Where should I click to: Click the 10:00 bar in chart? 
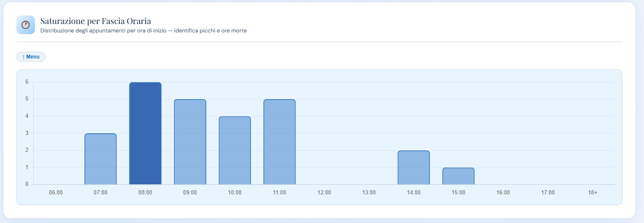pyautogui.click(x=235, y=151)
